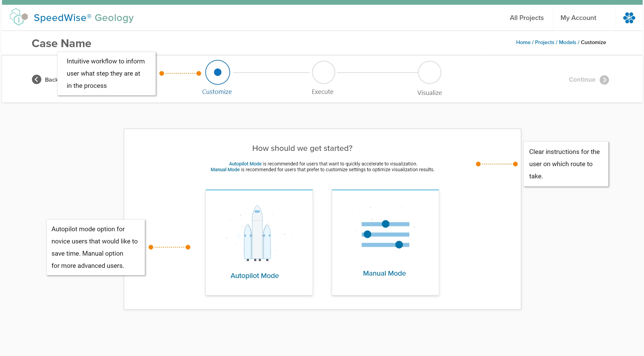This screenshot has width=644, height=356.
Task: Select the Autopilot rocket illustration
Action: tap(257, 233)
